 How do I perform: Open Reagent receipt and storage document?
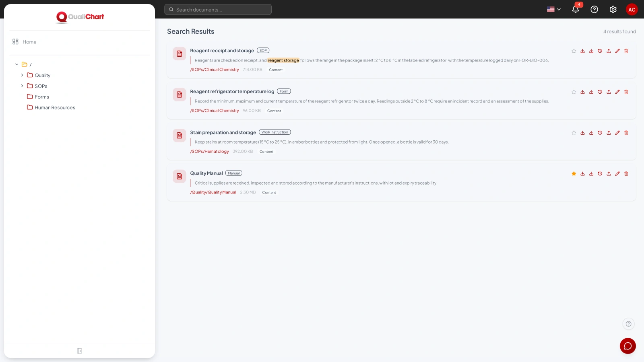[222, 51]
